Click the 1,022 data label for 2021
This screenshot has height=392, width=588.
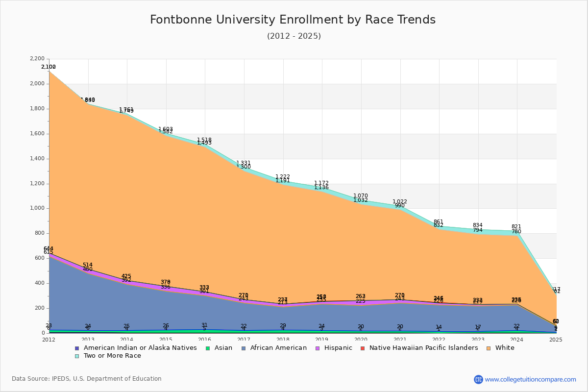[x=400, y=201]
